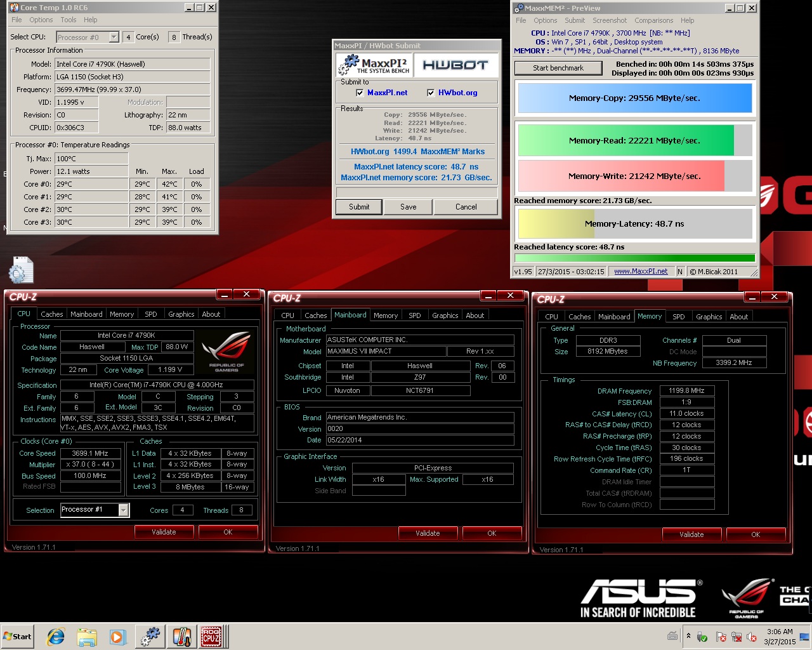Switch to Graphics tab in CPU-Z Memory window
812x650 pixels.
[709, 317]
